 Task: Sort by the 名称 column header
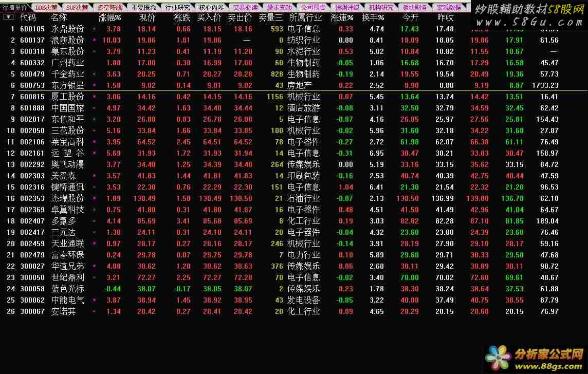point(59,17)
